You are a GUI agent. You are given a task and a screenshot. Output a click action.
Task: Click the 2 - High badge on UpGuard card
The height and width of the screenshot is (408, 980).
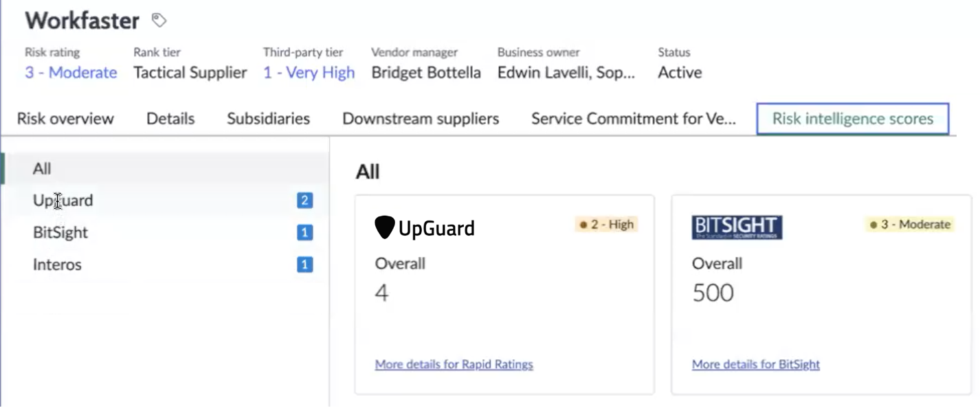pyautogui.click(x=607, y=225)
